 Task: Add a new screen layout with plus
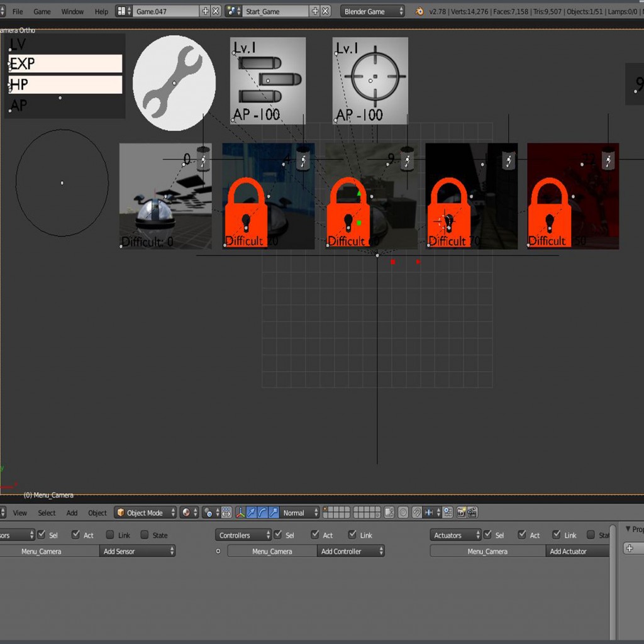click(x=206, y=11)
